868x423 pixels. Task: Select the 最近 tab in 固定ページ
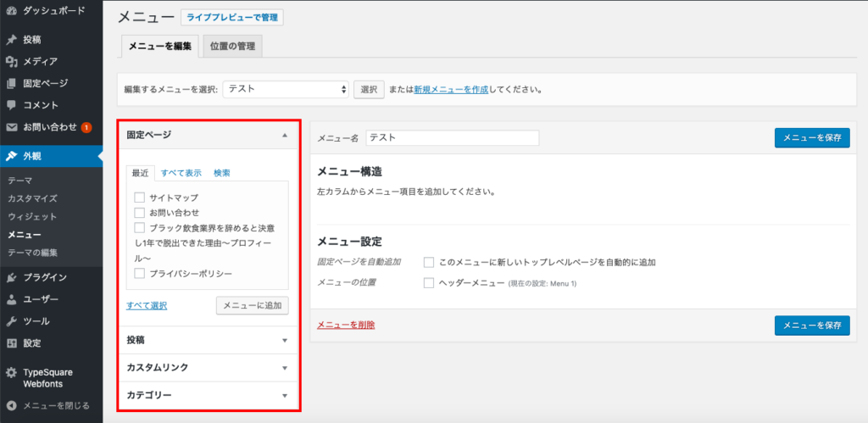[x=140, y=173]
